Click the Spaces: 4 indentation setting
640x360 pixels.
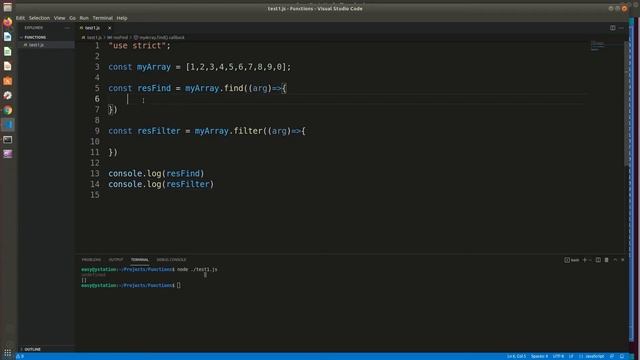click(x=539, y=356)
